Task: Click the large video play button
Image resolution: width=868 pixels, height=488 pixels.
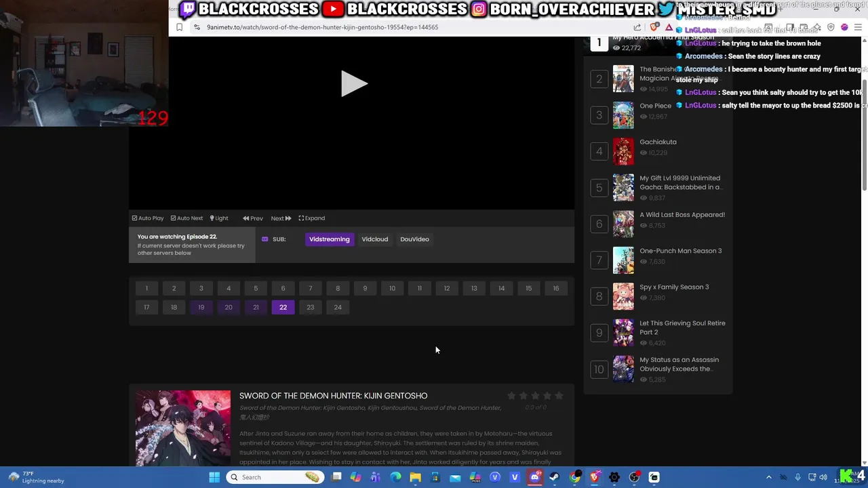Action: pyautogui.click(x=353, y=84)
